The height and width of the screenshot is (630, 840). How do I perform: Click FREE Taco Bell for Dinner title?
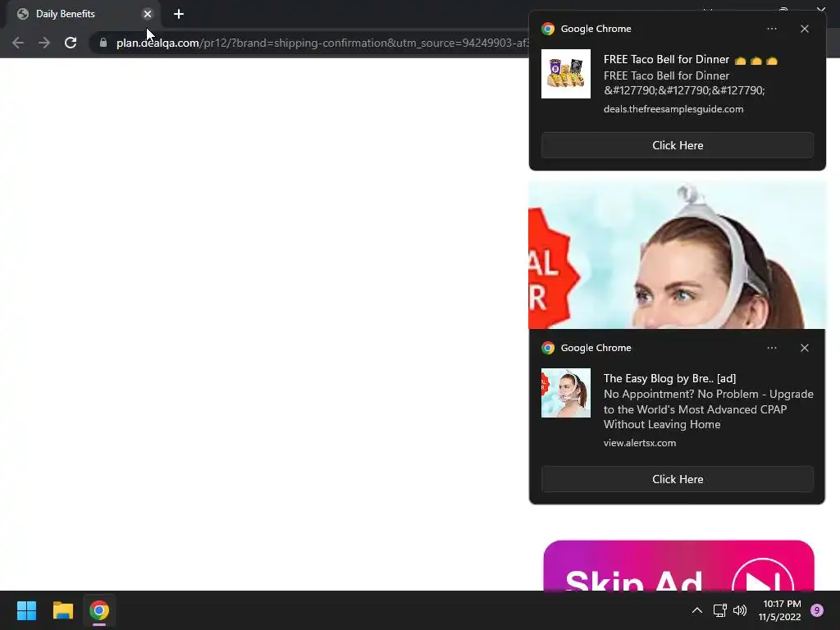[x=690, y=59]
